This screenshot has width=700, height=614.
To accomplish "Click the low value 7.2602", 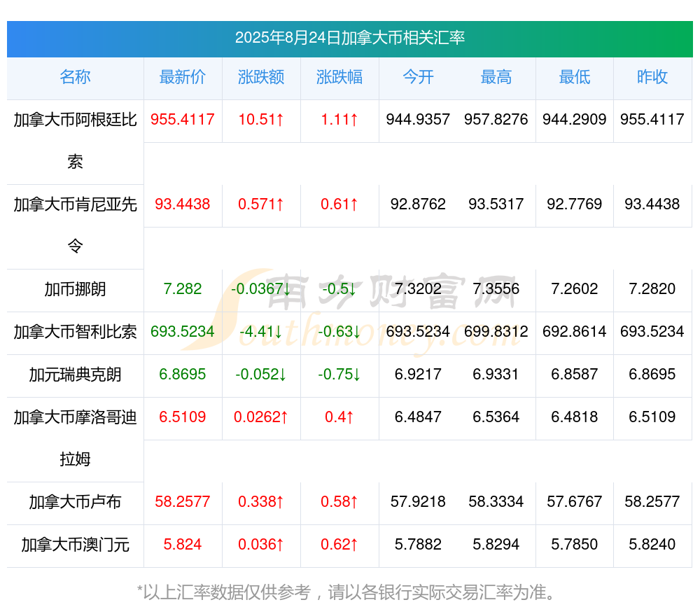I will (575, 289).
